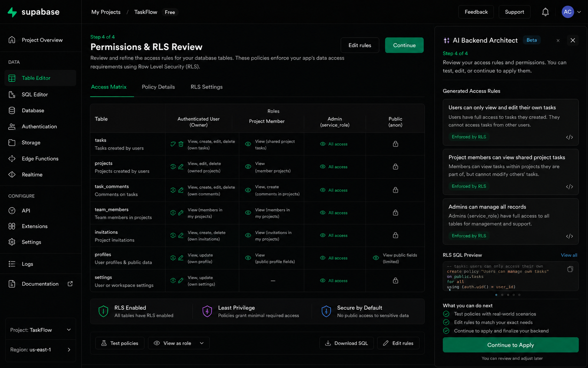Toggle 'Test policies with real-world scenarios' check

tap(446, 314)
